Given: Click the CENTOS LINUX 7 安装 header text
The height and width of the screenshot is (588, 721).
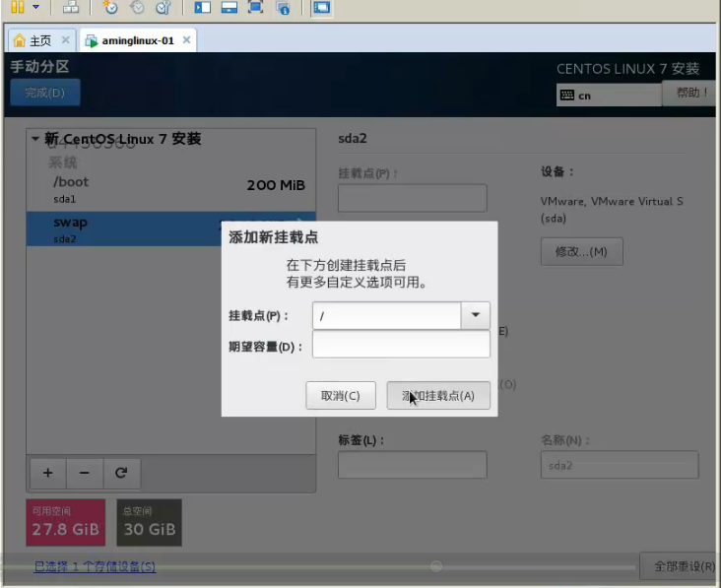Looking at the screenshot, I should tap(627, 69).
